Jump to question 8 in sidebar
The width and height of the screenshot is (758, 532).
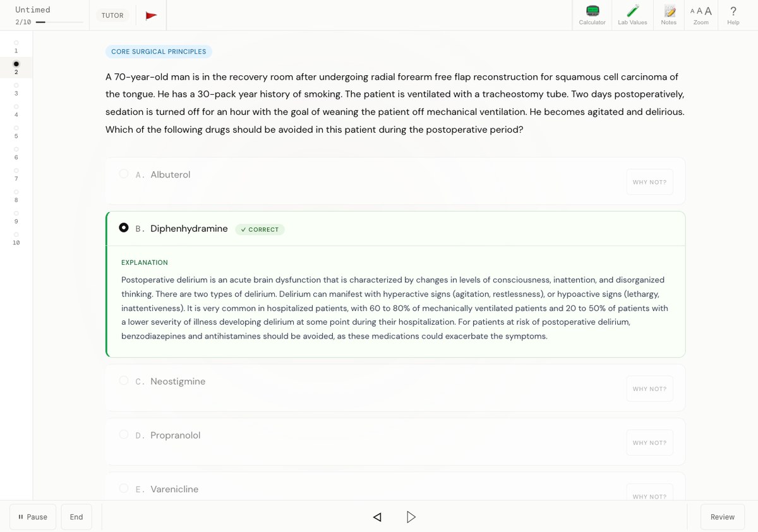16,196
